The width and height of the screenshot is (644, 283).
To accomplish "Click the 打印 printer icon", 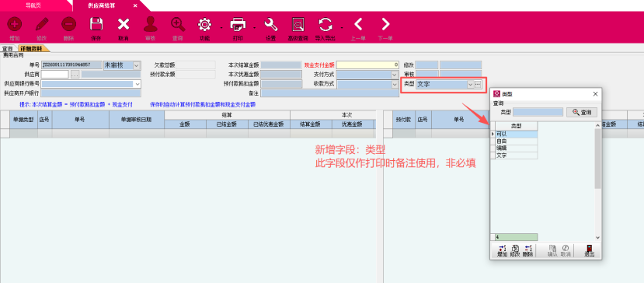I will 238,24.
